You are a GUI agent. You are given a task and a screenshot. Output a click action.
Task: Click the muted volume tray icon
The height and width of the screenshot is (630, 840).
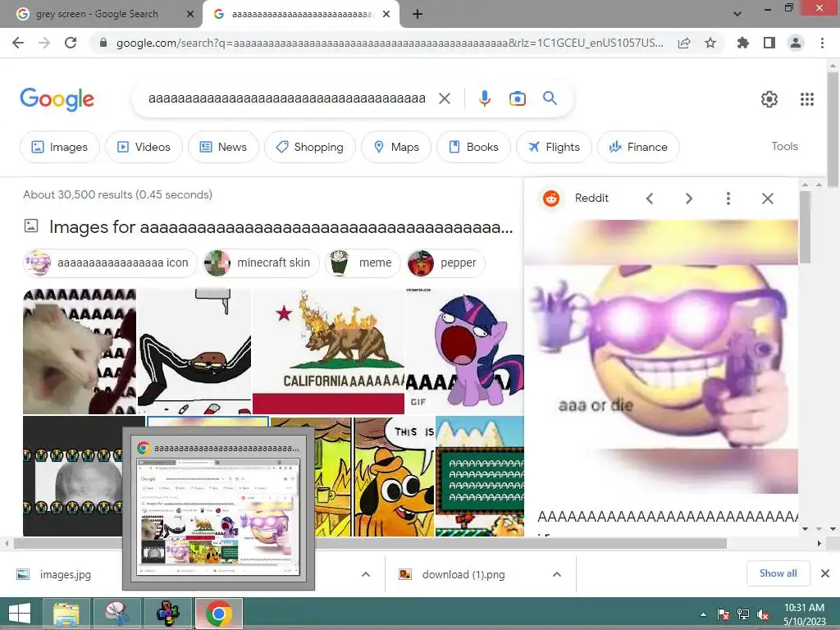[763, 614]
